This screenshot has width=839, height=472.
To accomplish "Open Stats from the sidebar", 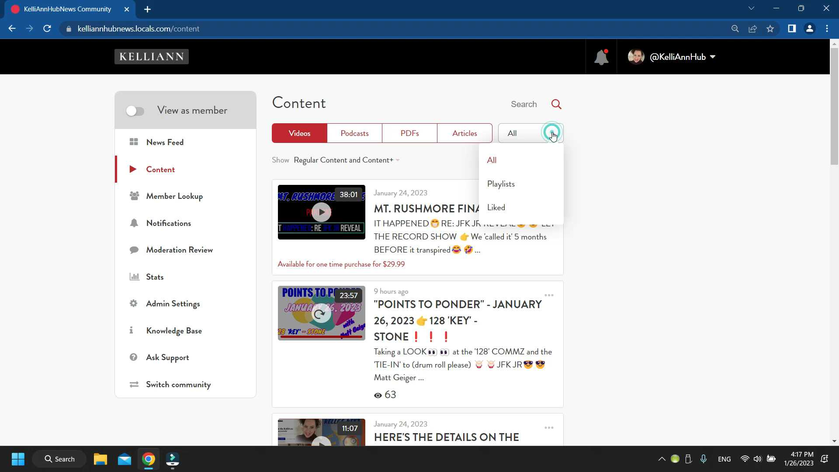I will coord(154,277).
